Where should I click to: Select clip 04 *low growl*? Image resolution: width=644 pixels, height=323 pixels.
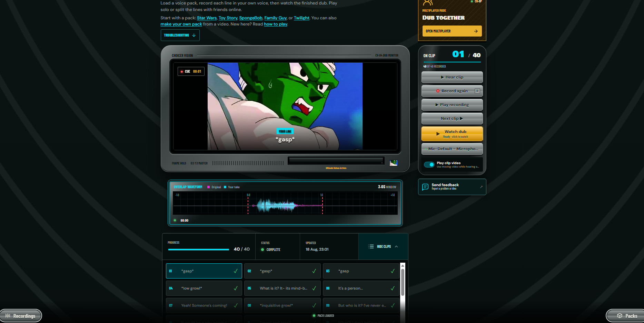(204, 288)
